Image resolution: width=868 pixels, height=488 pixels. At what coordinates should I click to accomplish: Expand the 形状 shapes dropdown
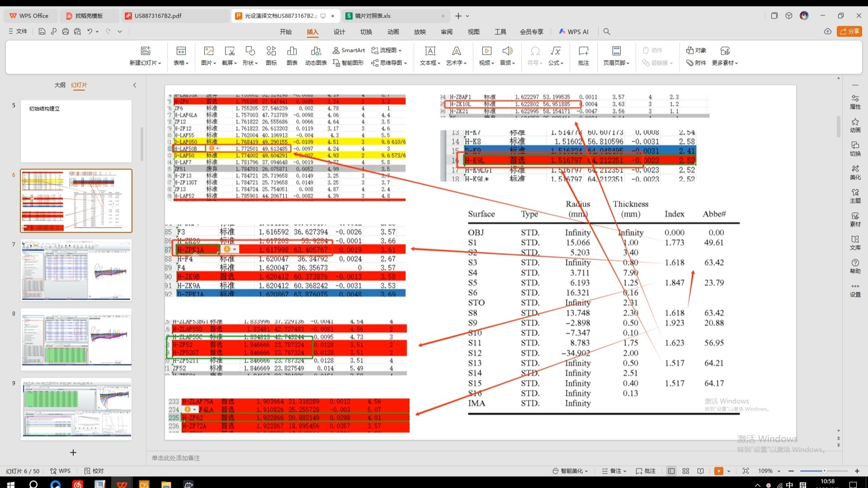point(250,63)
